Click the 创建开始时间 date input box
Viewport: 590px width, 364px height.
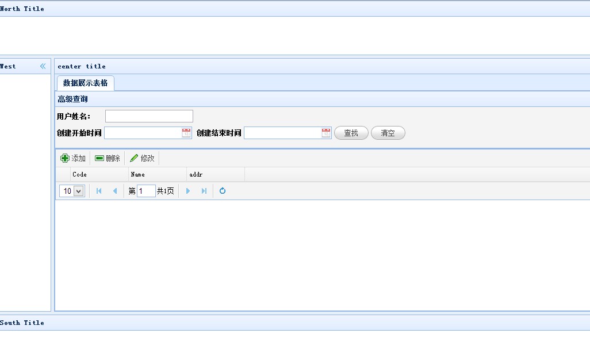pyautogui.click(x=143, y=133)
